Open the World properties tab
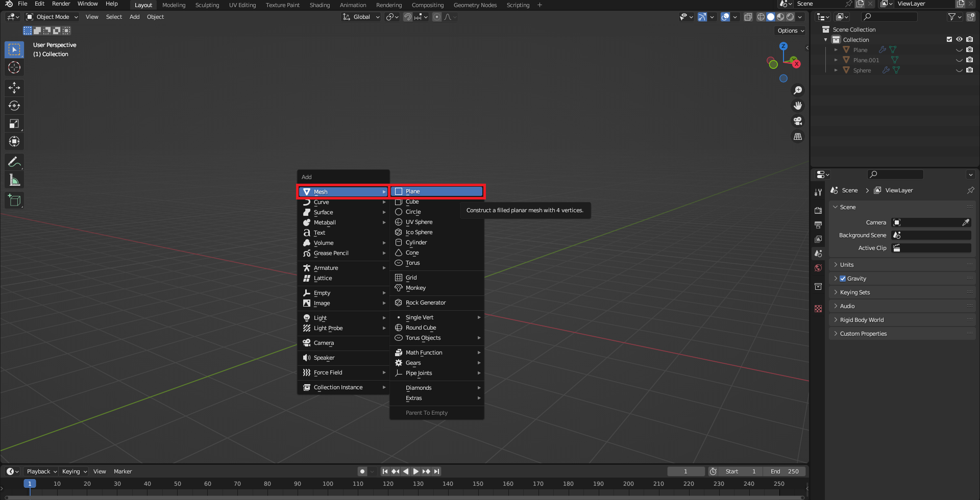Image resolution: width=980 pixels, height=500 pixels. [818, 268]
